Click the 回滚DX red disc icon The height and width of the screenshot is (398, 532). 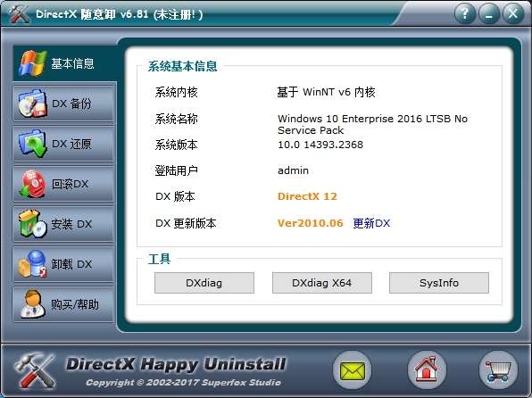[x=32, y=184]
